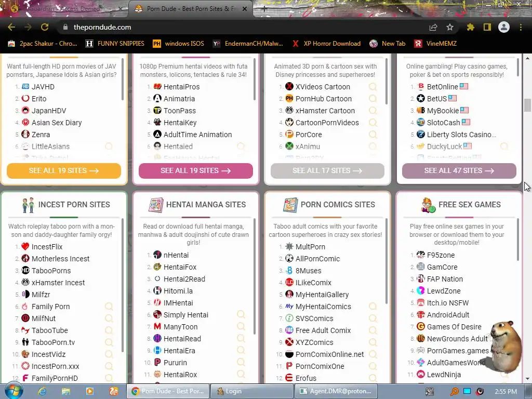Open the windows ISOS bookmark
This screenshot has height=399, width=532.
click(x=179, y=44)
